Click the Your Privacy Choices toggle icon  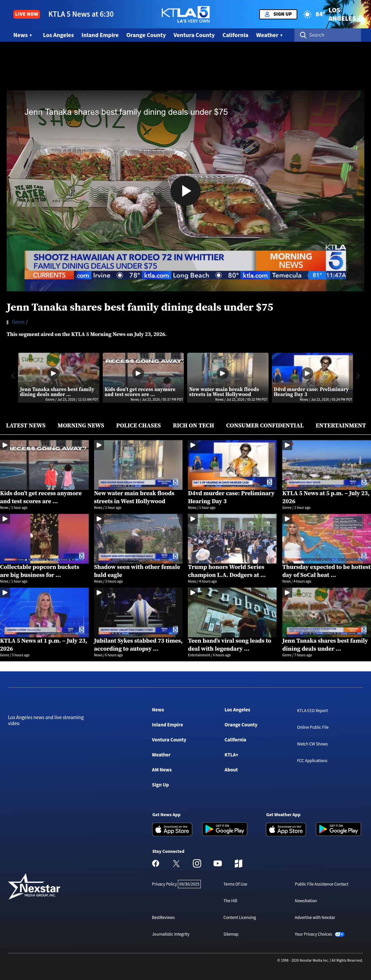coord(339,934)
